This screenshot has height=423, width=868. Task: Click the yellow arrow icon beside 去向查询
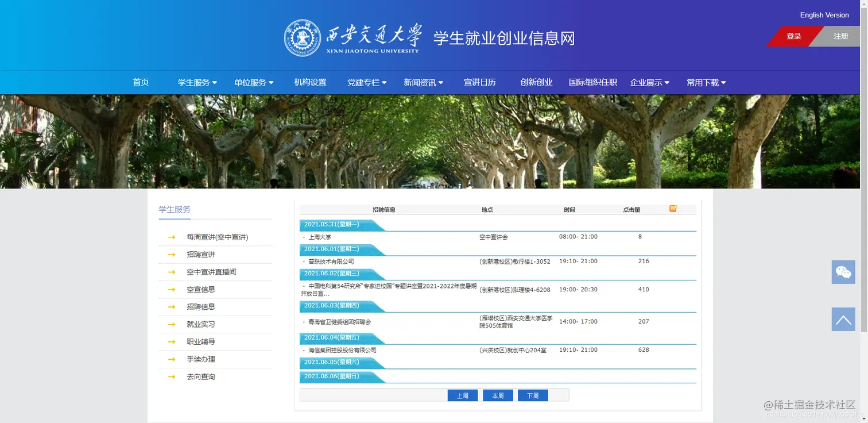[x=172, y=376]
